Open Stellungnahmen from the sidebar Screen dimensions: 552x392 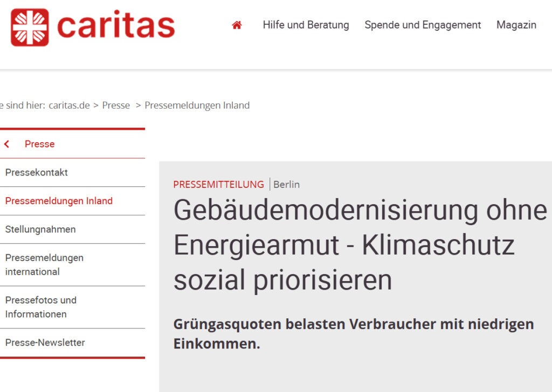click(x=40, y=229)
